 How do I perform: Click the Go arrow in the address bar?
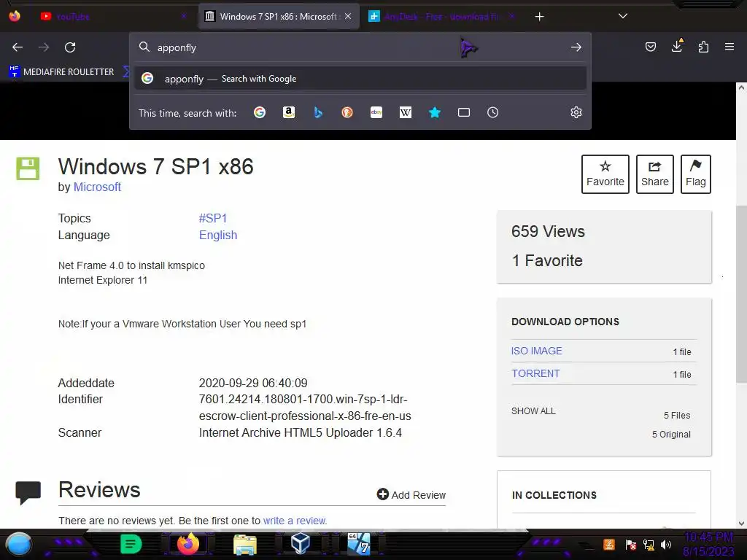[x=576, y=47]
